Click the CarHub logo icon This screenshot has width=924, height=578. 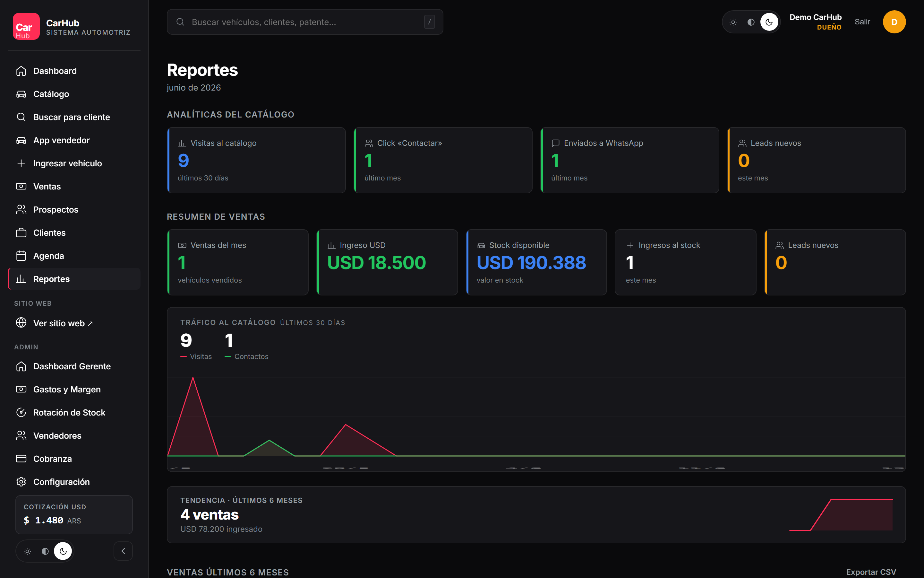tap(26, 26)
